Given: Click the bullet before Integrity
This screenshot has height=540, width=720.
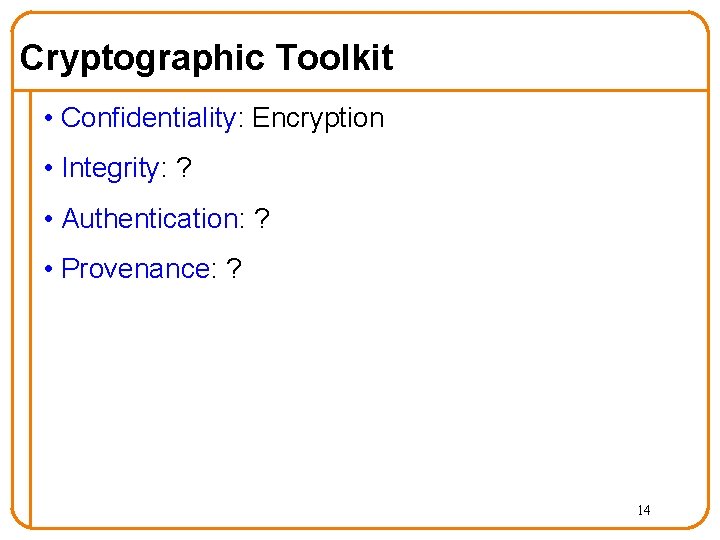Looking at the screenshot, I should pos(49,169).
